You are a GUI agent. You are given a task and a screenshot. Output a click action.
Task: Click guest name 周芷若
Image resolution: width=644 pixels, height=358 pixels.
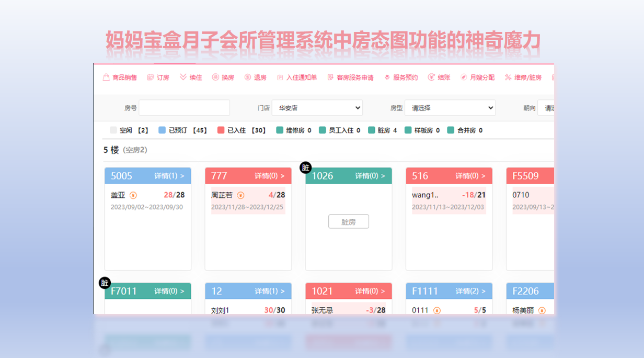(x=222, y=195)
